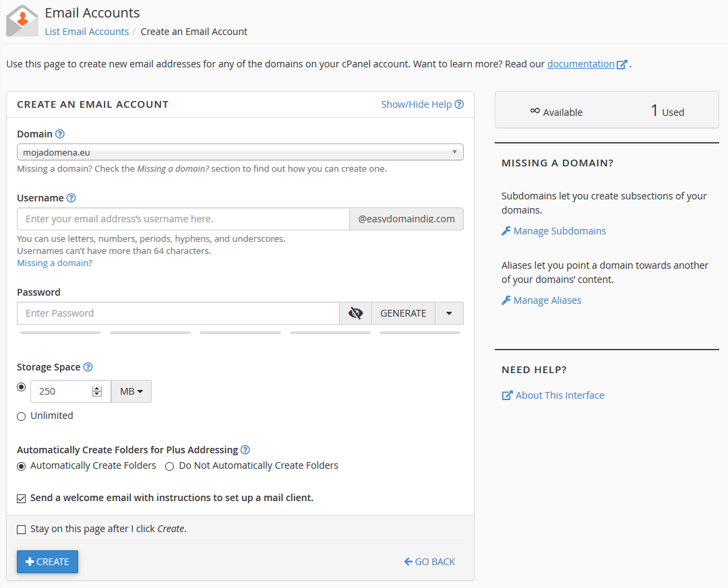Open Manage Subdomains via the wrench link

coord(553,231)
